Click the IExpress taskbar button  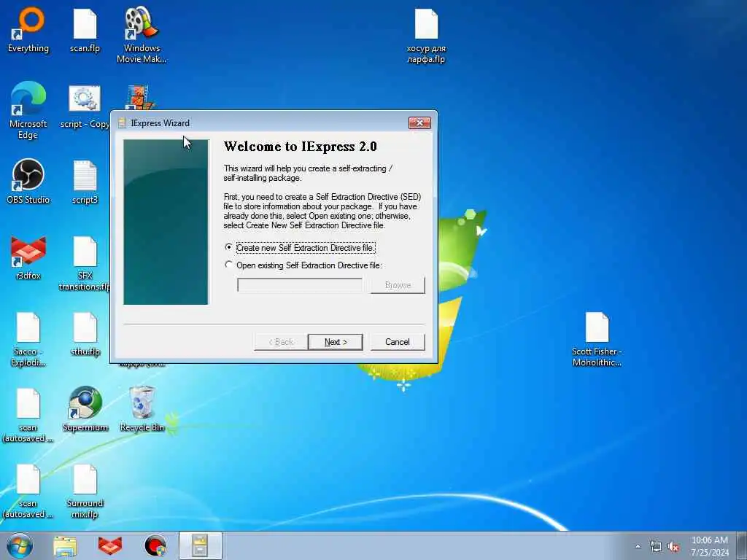coord(200,545)
